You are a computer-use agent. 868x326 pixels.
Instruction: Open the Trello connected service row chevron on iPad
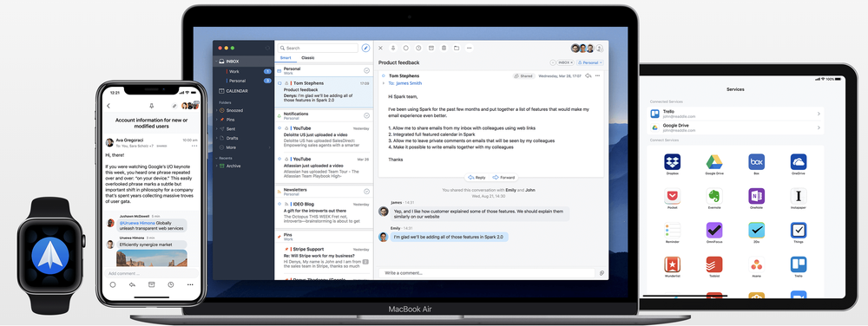click(x=819, y=114)
